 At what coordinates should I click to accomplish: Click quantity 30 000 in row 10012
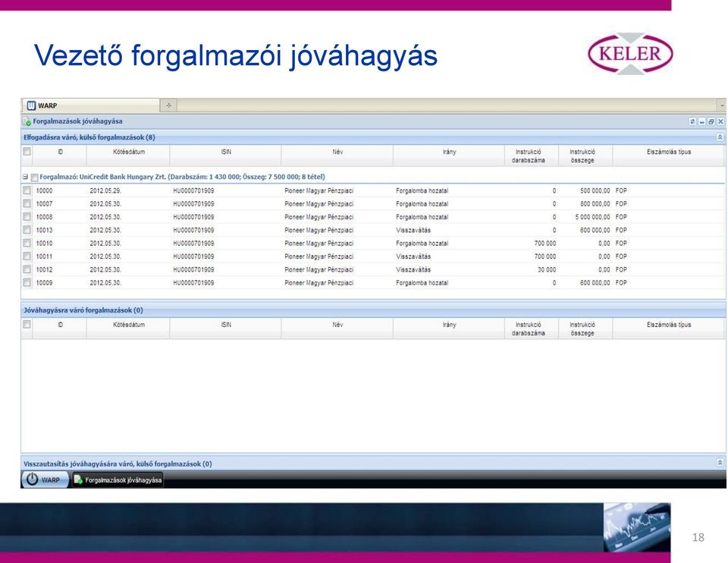[547, 269]
